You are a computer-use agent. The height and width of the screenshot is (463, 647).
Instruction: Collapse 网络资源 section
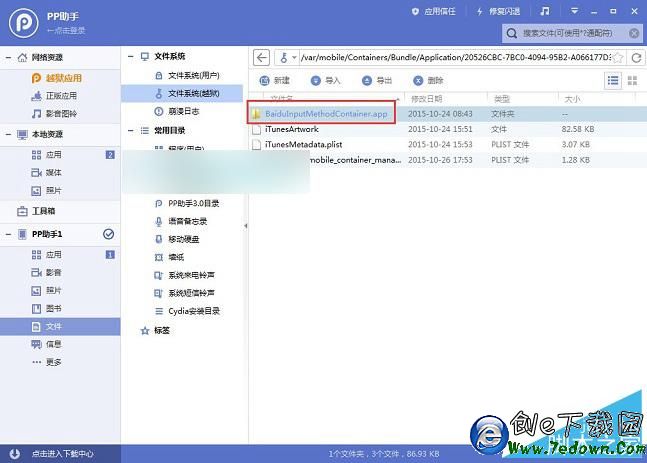[8, 57]
